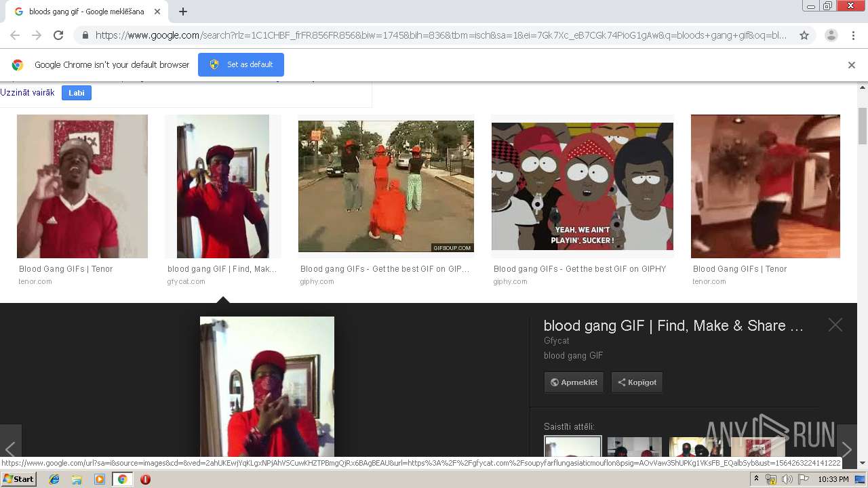Click the address bar URL field
The image size is (868, 488).
click(x=441, y=35)
